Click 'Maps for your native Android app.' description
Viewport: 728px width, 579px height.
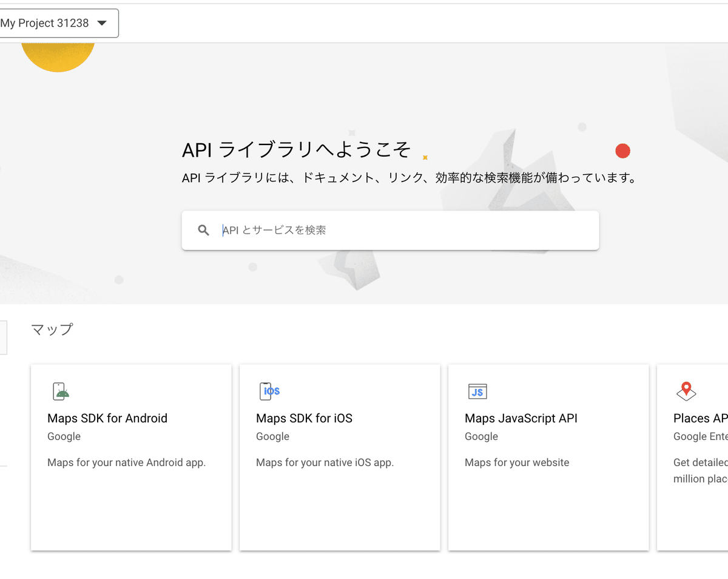click(127, 462)
